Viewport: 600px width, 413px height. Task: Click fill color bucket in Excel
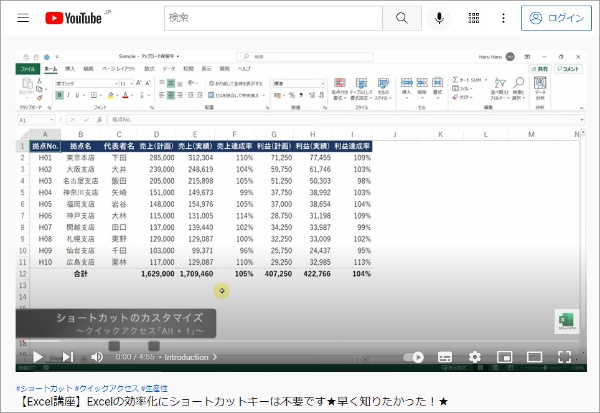(111, 95)
